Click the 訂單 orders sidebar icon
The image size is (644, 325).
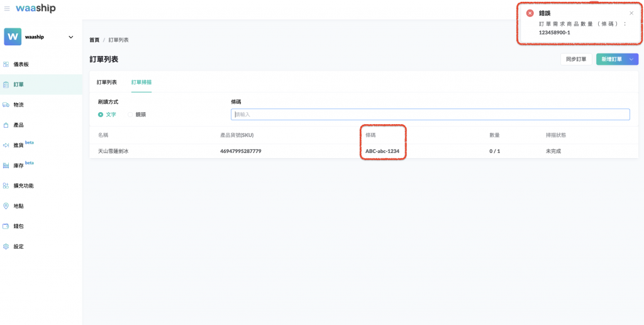[6, 84]
